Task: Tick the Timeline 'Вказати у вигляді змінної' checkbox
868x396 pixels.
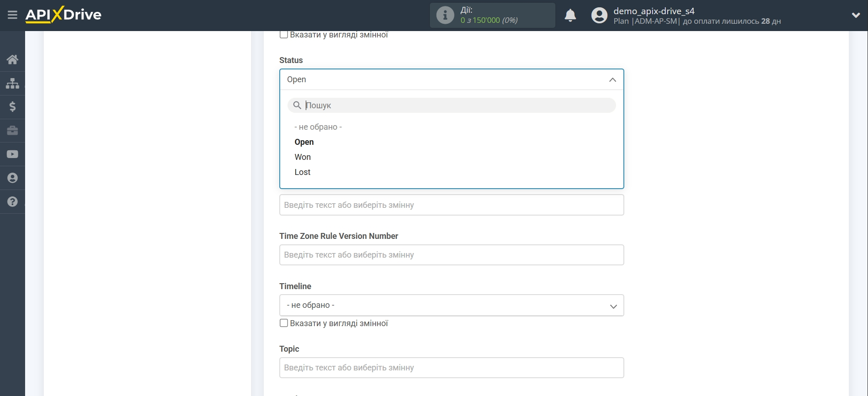Action: 284,323
